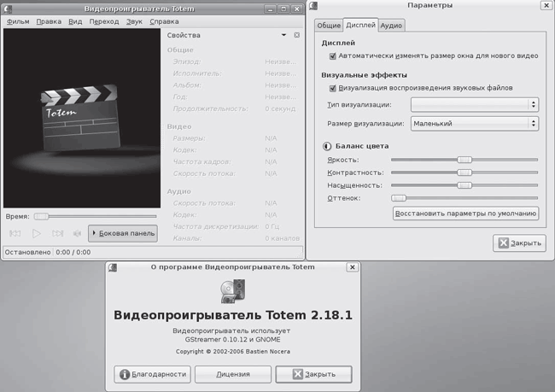This screenshot has height=392, width=555.
Task: Click the Play button in Totem
Action: click(x=37, y=233)
